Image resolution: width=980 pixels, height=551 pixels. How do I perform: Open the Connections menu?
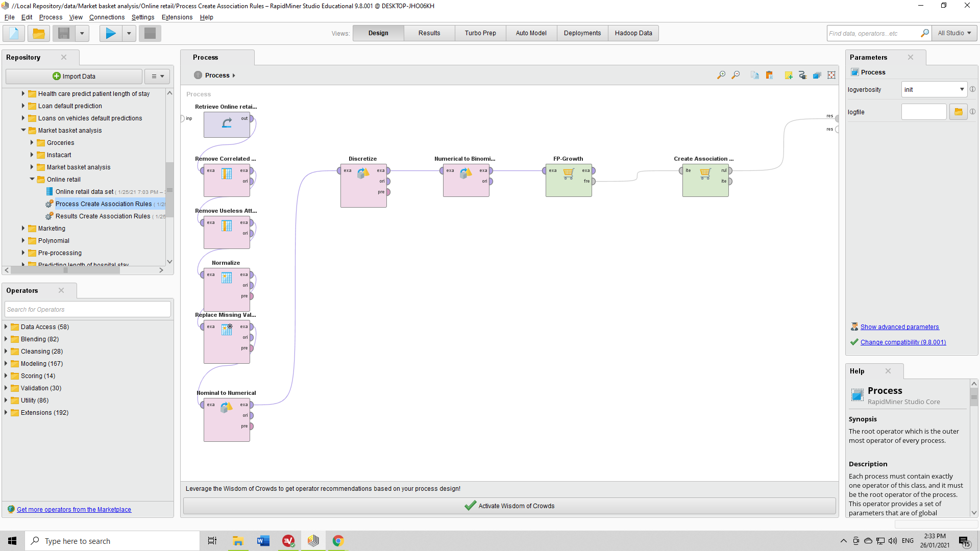point(107,17)
